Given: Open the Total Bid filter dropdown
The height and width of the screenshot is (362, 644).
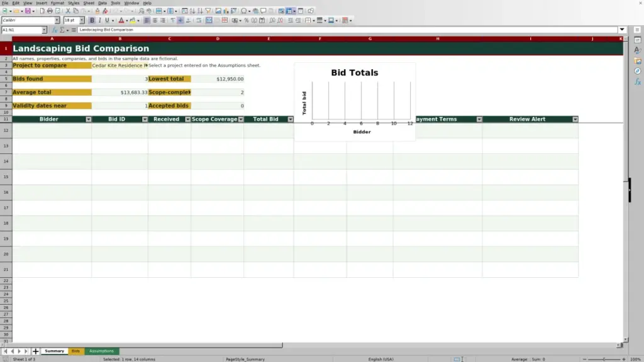Looking at the screenshot, I should coord(291,119).
